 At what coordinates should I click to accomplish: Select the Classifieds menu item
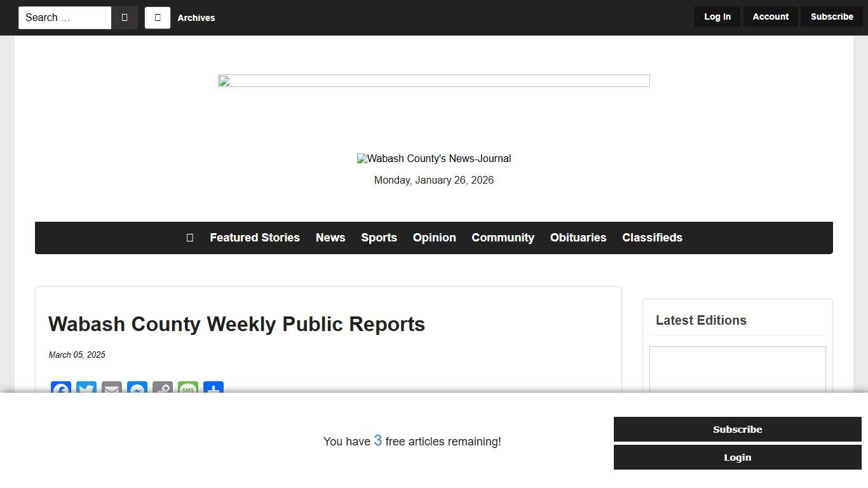point(652,238)
